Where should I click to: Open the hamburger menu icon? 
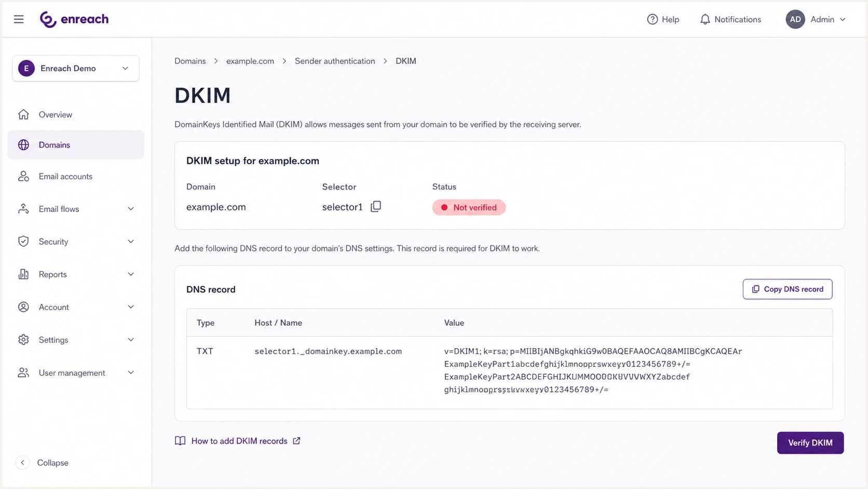[19, 19]
